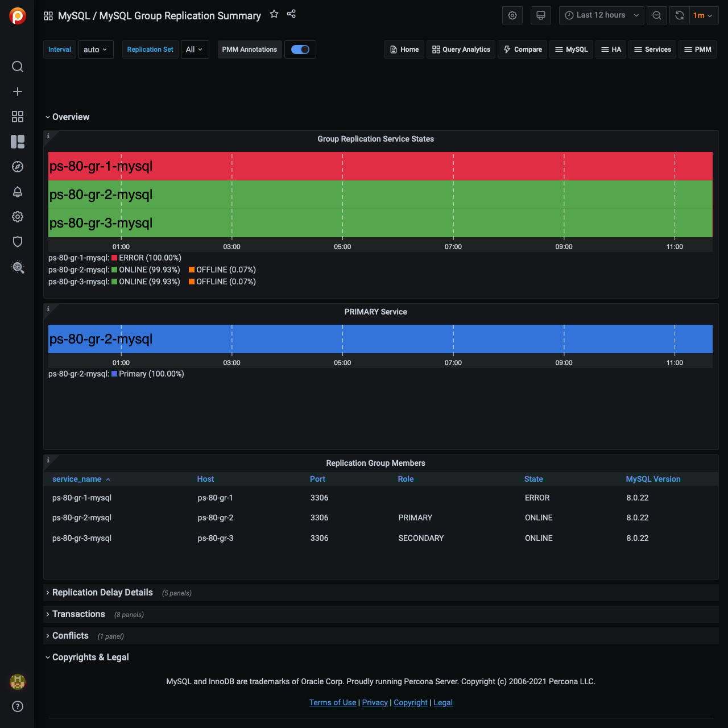Toggle ERROR series in states legend
Screen dimensions: 728x728
(150, 258)
